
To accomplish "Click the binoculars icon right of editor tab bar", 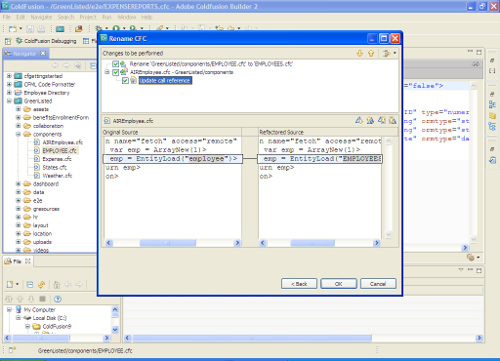I will pos(475,64).
